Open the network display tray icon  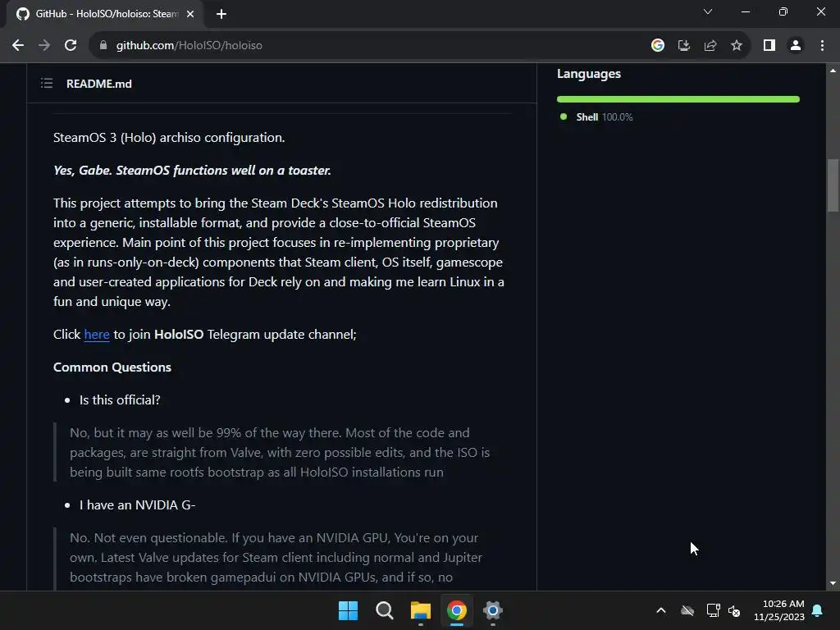pos(713,610)
